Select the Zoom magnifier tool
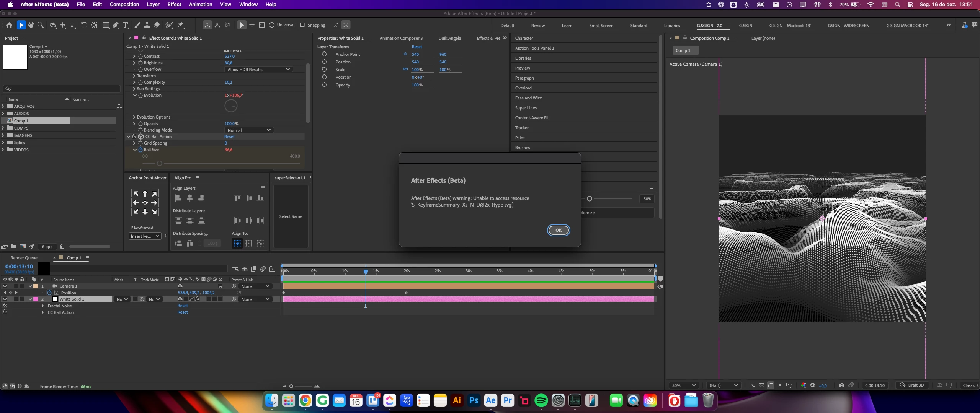Image resolution: width=980 pixels, height=413 pixels. point(41,25)
